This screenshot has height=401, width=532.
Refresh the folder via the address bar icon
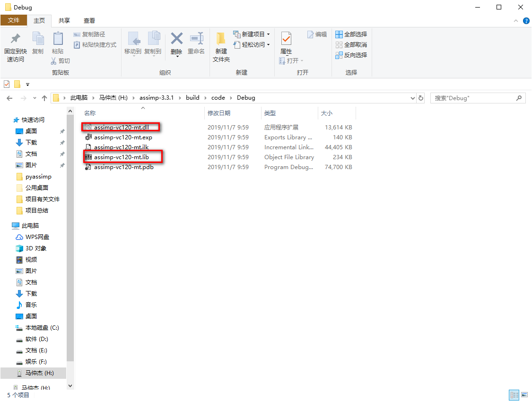[420, 98]
